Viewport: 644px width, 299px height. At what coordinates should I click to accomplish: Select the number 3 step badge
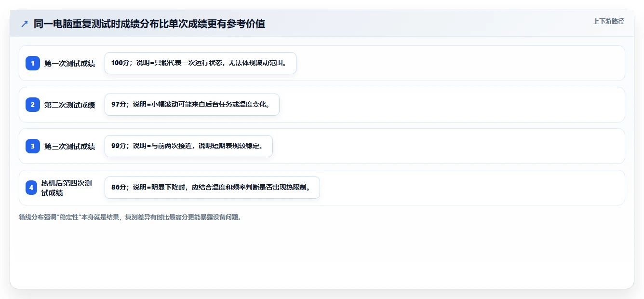(33, 146)
